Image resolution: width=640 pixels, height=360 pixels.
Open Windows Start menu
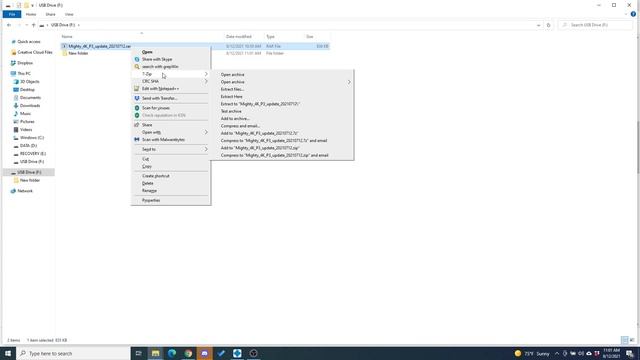[8, 353]
